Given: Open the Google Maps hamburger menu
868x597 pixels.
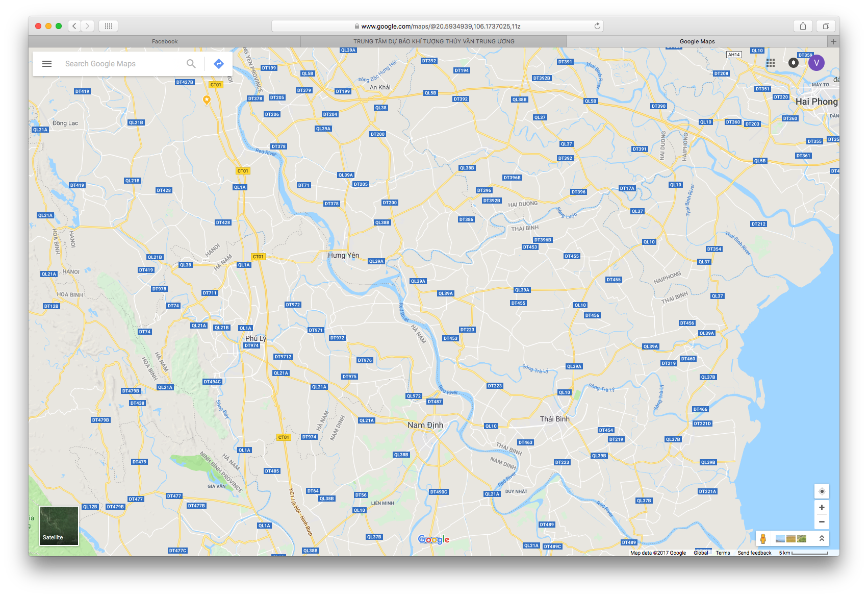Looking at the screenshot, I should (47, 64).
